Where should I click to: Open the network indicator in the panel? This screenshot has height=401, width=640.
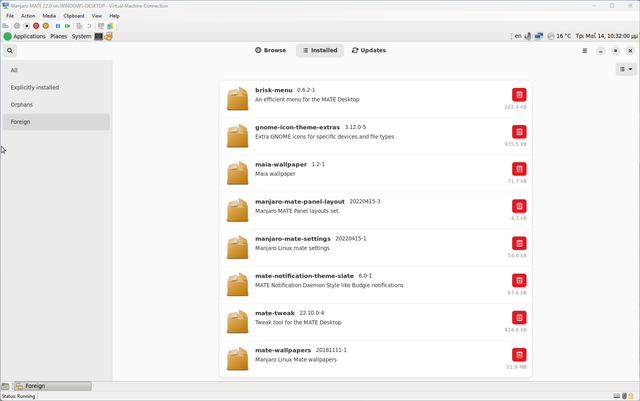539,36
